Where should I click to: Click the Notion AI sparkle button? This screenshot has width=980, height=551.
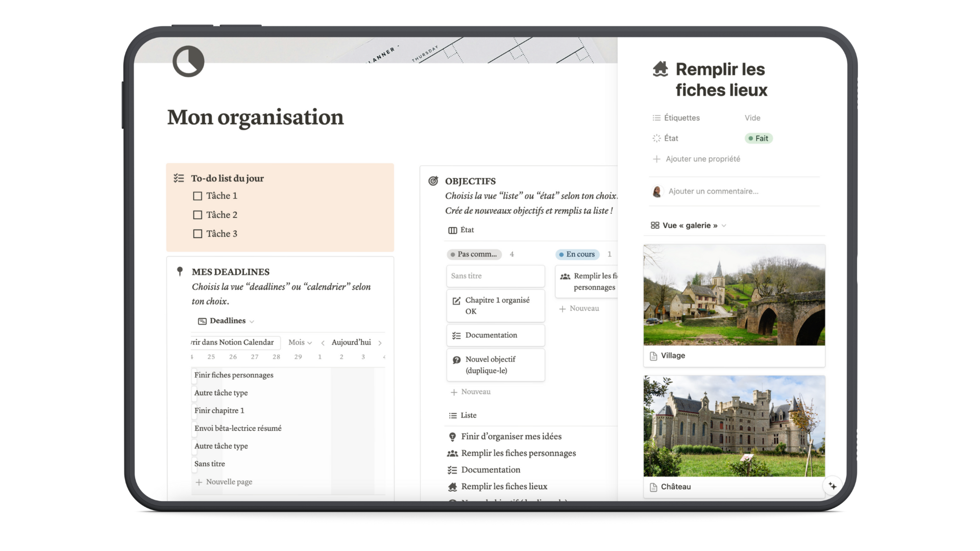(832, 486)
